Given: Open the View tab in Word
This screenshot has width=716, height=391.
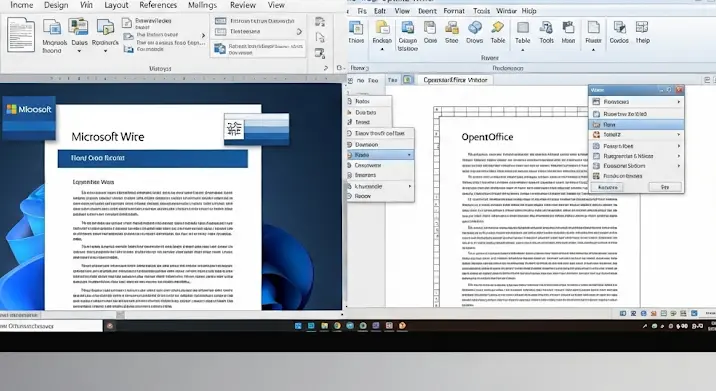Looking at the screenshot, I should pyautogui.click(x=276, y=5).
